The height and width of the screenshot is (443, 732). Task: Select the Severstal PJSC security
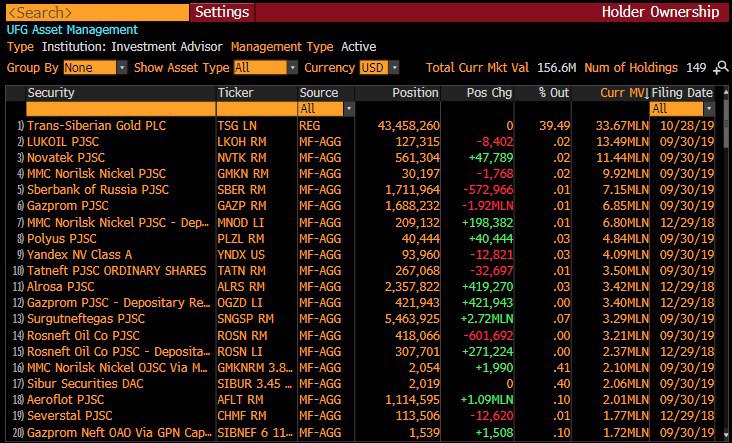70,416
